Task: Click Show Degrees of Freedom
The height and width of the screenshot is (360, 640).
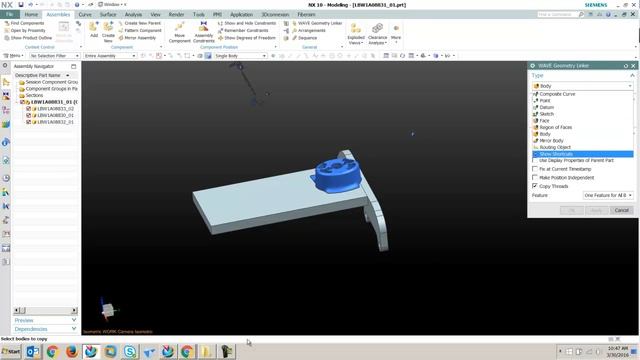Action: pos(247,38)
